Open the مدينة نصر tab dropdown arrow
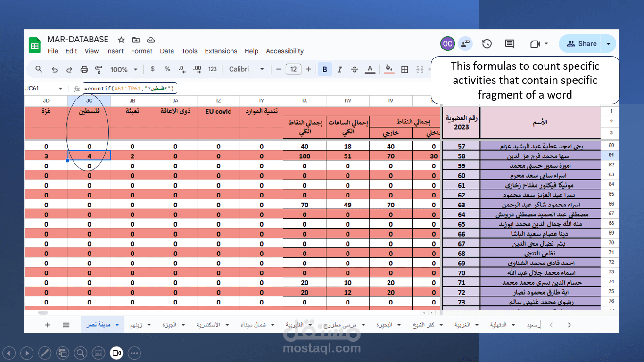This screenshot has width=644, height=362. click(117, 325)
